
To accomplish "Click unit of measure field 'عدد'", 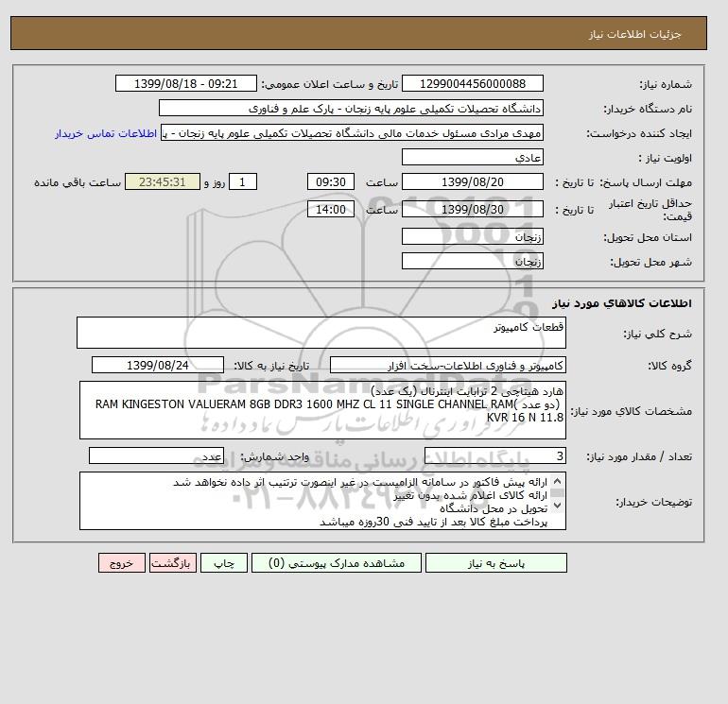I will (156, 455).
